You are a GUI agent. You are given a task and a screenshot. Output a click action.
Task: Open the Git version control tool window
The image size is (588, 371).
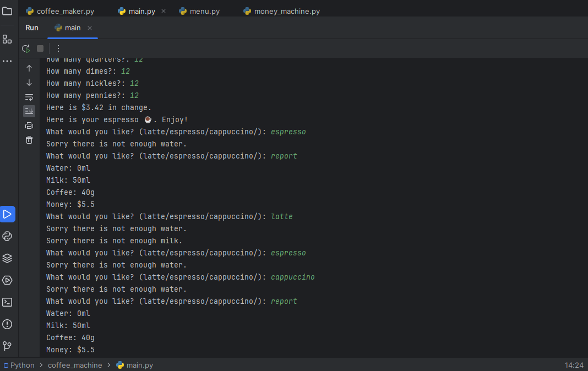7,346
